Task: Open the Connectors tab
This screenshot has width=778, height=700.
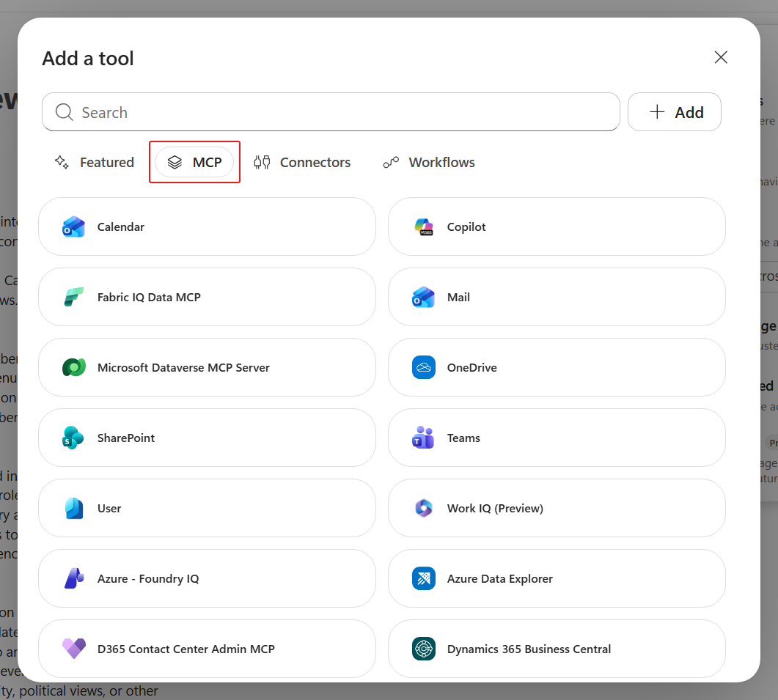Action: [x=302, y=162]
